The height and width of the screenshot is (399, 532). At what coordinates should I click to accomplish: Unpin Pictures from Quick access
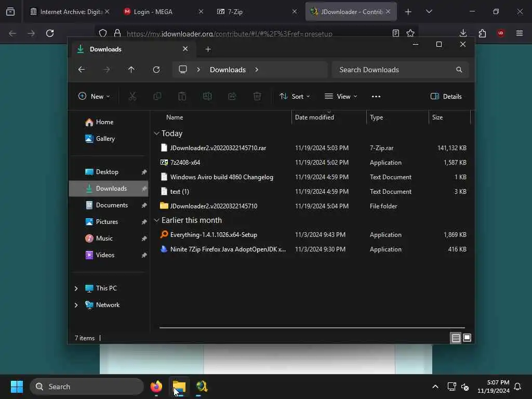(144, 222)
